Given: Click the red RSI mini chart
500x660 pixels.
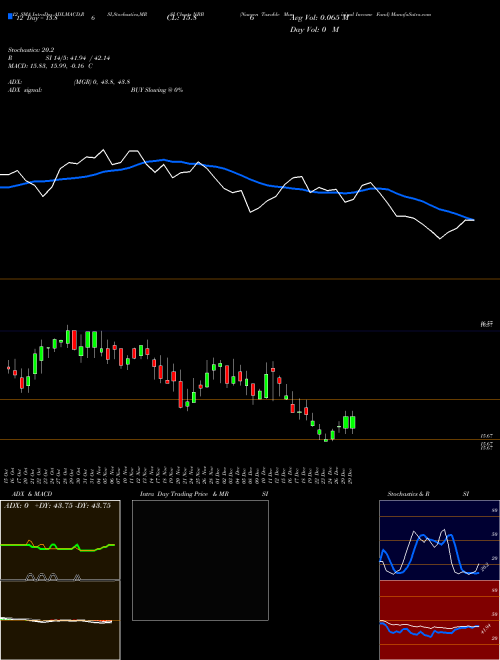Looking at the screenshot, I should point(439,620).
